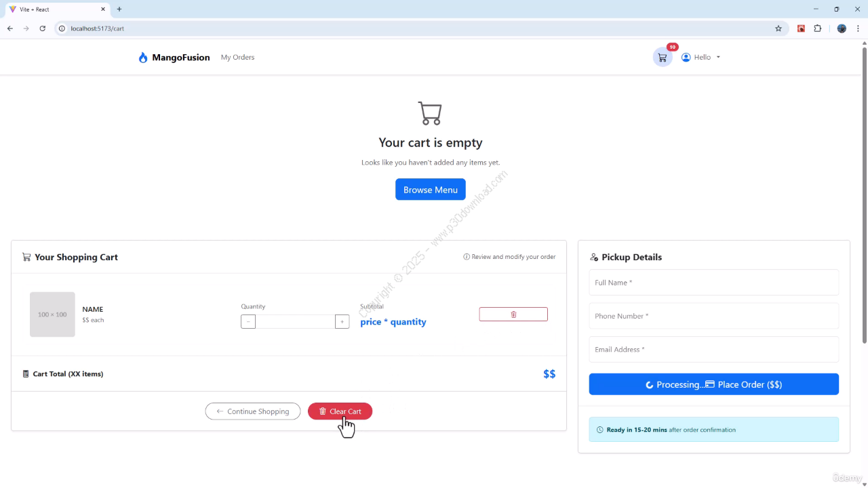The width and height of the screenshot is (868, 488).
Task: Expand the Hello user dropdown
Action: pos(701,58)
